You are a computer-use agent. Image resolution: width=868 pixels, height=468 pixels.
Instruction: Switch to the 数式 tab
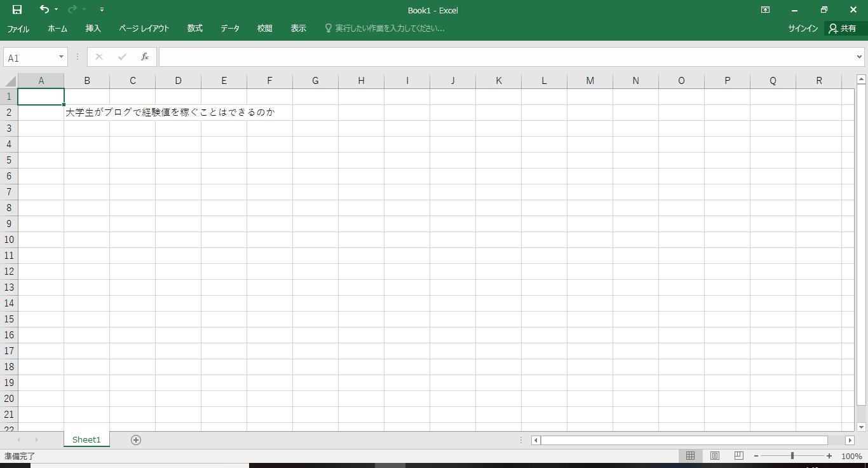click(x=195, y=29)
